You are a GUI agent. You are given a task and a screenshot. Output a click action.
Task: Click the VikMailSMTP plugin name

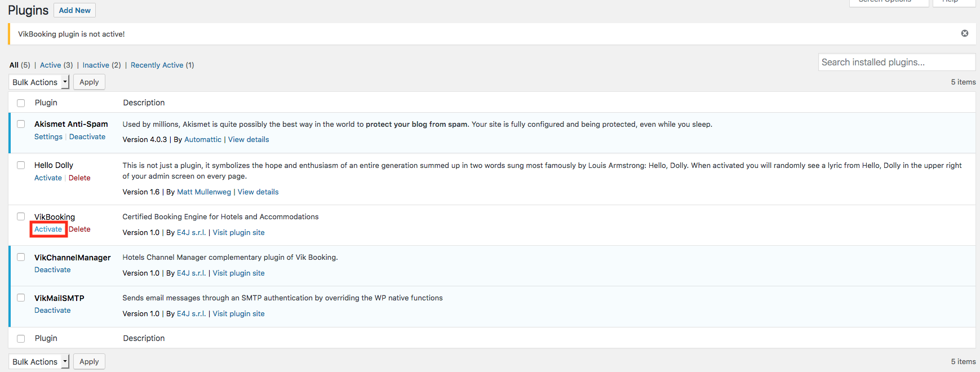59,298
